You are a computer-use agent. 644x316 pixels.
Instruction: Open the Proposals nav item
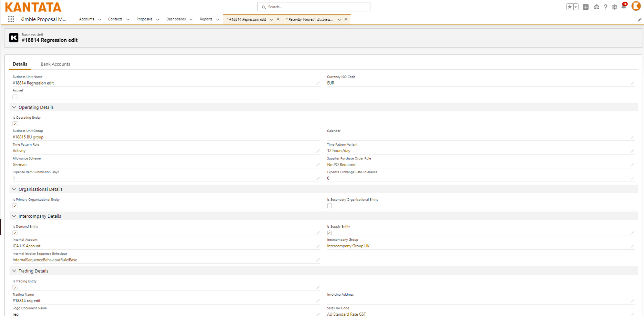coord(144,19)
